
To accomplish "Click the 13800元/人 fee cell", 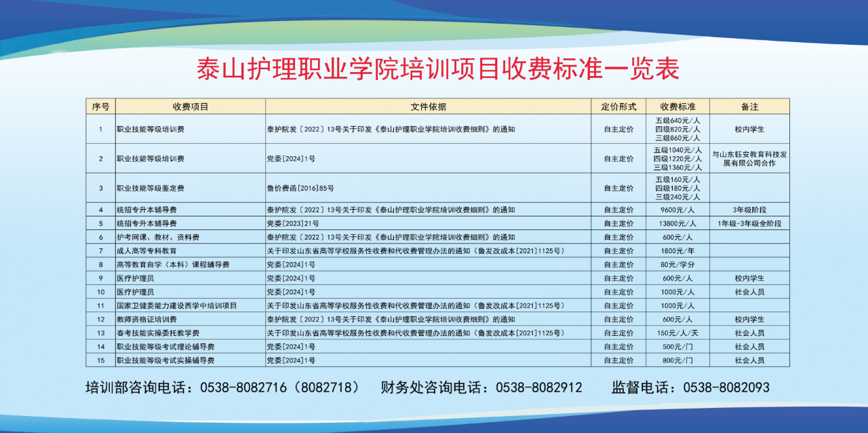I will [x=677, y=223].
